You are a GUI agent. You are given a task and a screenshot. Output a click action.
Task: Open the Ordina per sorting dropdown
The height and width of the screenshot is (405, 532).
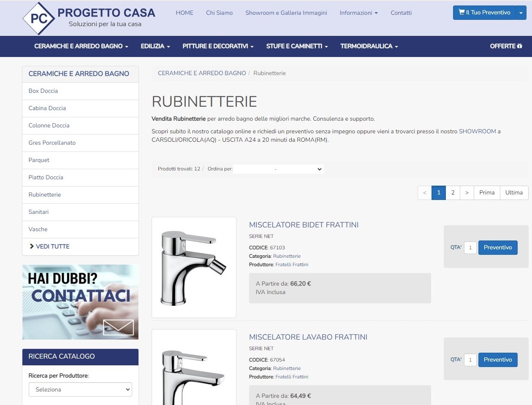point(278,169)
